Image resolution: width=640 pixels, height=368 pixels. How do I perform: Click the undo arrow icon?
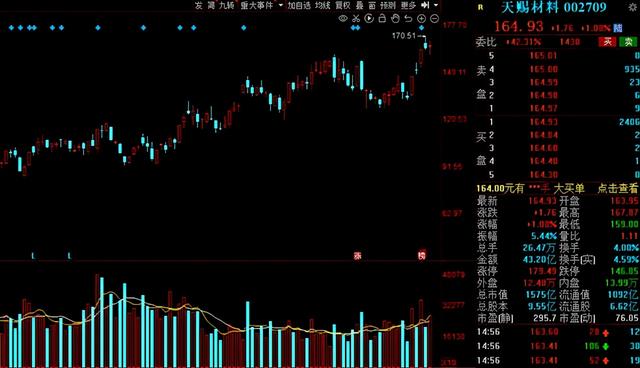point(408,18)
